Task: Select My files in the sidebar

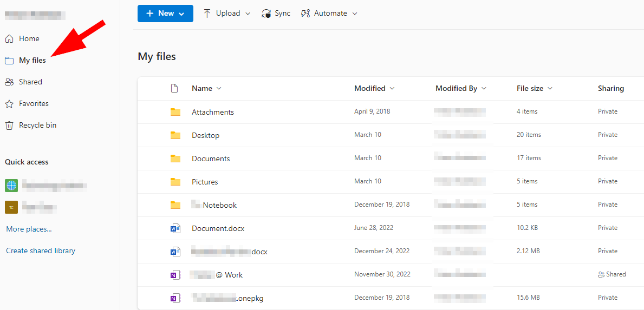Action: [x=32, y=60]
